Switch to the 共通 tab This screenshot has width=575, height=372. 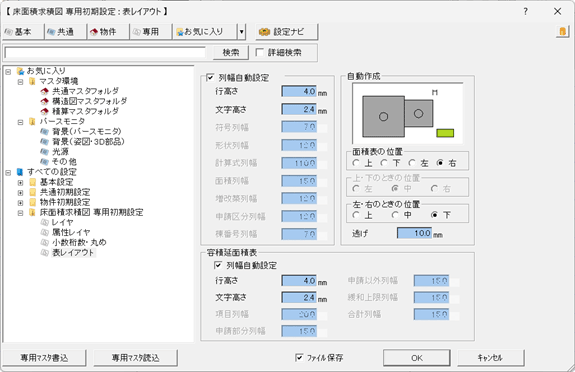pyautogui.click(x=65, y=32)
